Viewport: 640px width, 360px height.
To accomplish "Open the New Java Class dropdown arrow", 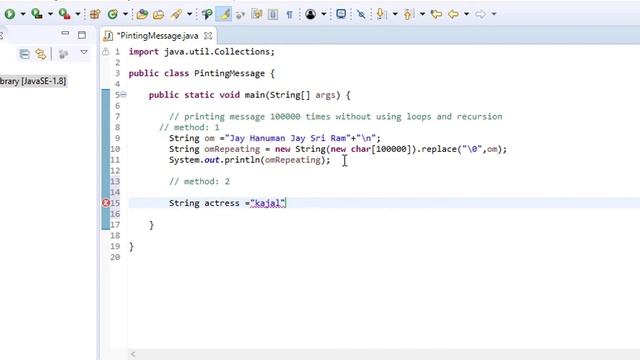I will pyautogui.click(x=125, y=14).
